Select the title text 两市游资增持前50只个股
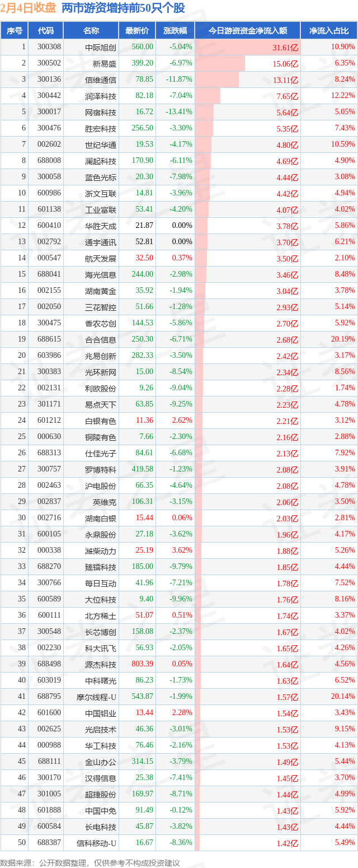The image size is (358, 868). click(123, 8)
